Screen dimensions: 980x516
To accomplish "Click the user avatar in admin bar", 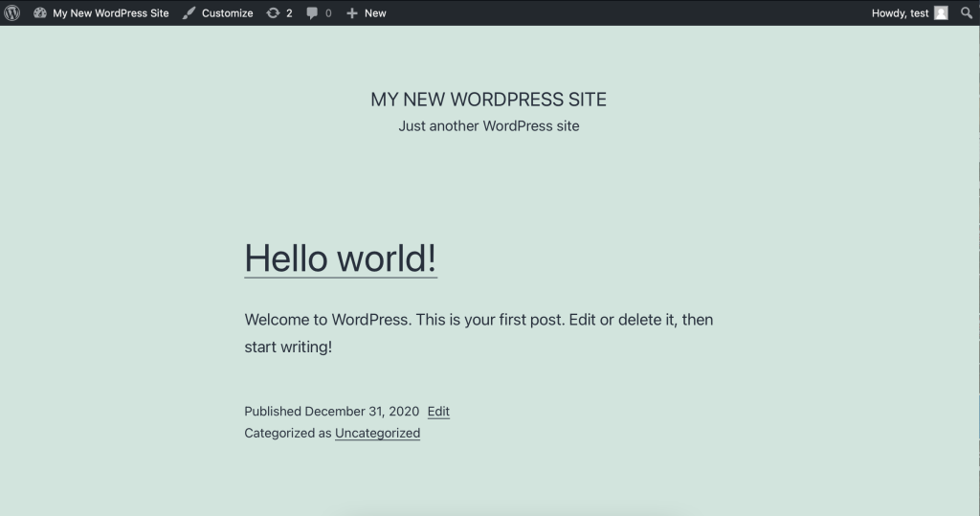I will click(941, 13).
